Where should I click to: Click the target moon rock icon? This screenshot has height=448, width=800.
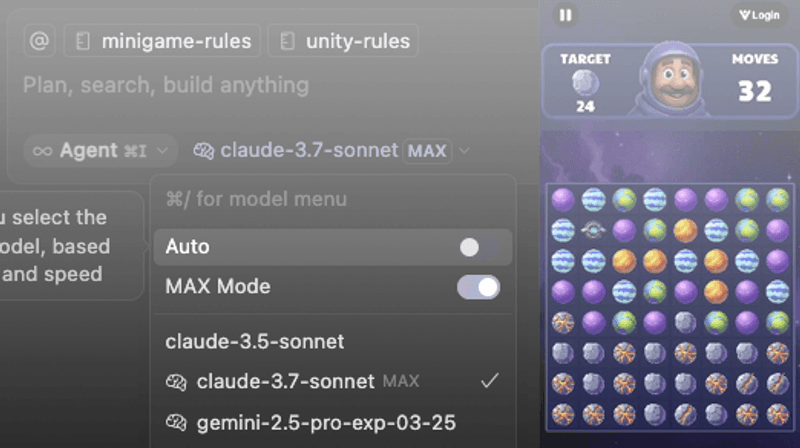tap(585, 83)
